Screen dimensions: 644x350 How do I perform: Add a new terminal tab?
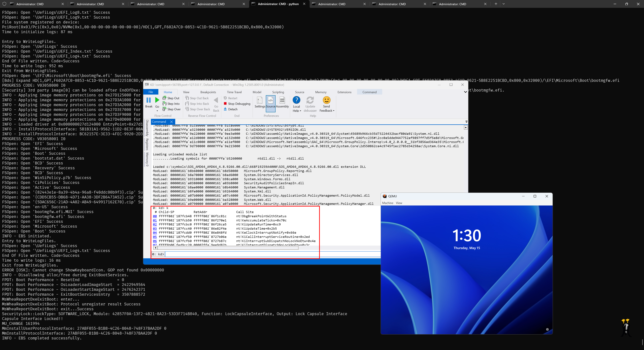pos(496,4)
